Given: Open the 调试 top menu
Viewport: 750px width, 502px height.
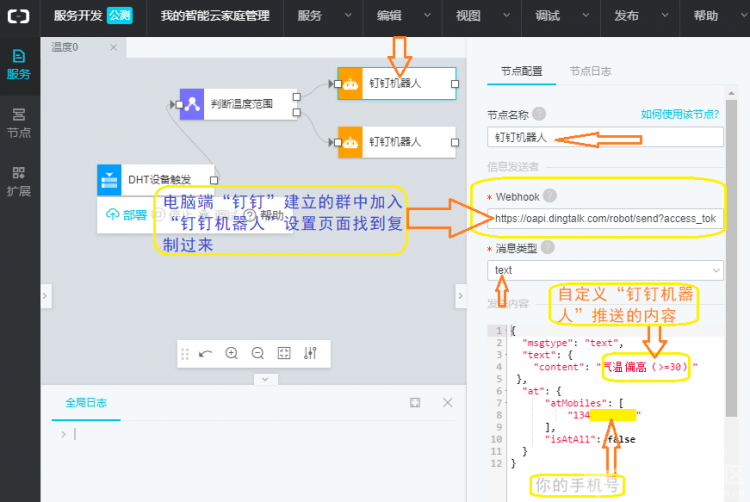Looking at the screenshot, I should coord(561,16).
